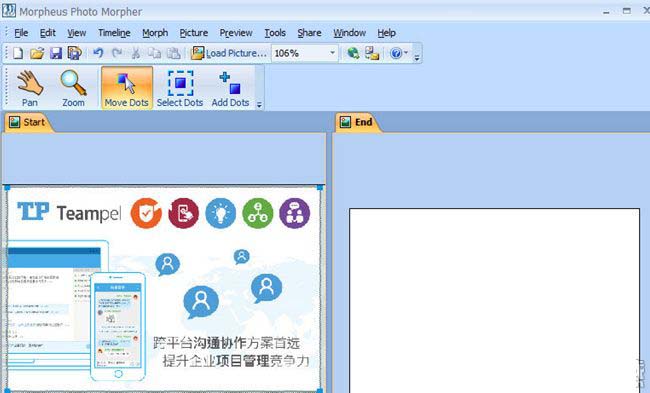Click the Paste clipboard icon

pos(173,53)
